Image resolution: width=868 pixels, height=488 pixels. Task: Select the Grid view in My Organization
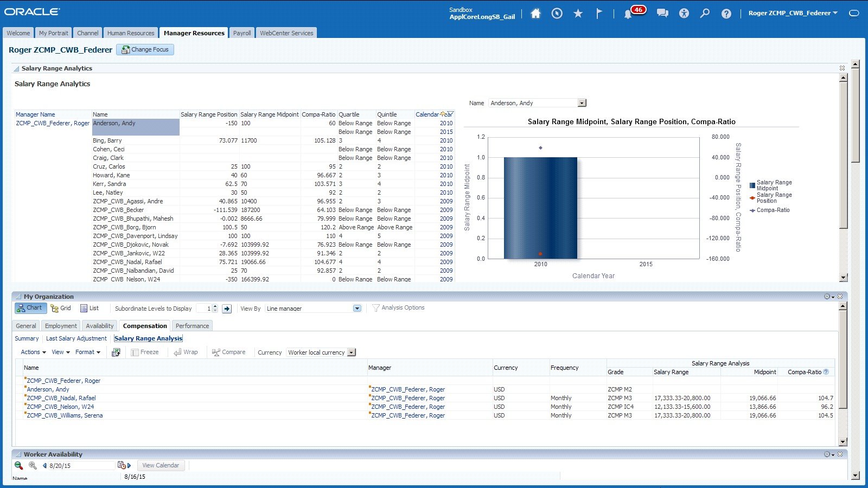pyautogui.click(x=61, y=308)
